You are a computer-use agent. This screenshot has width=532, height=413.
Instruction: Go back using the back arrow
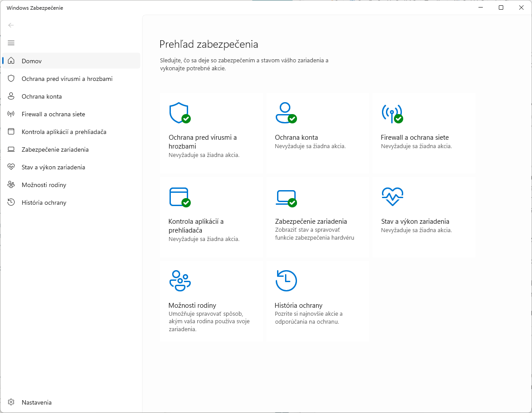(11, 25)
